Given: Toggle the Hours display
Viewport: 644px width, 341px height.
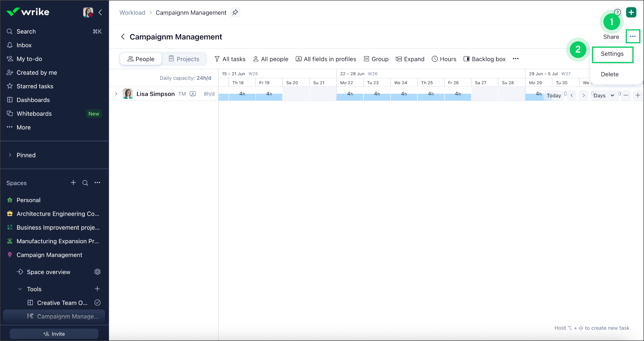Looking at the screenshot, I should tap(444, 59).
